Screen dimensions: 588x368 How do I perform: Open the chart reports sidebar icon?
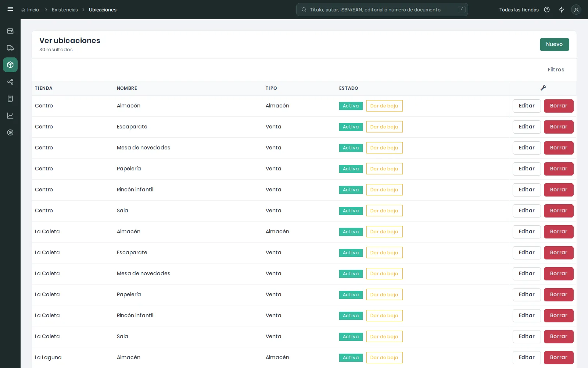pyautogui.click(x=10, y=116)
